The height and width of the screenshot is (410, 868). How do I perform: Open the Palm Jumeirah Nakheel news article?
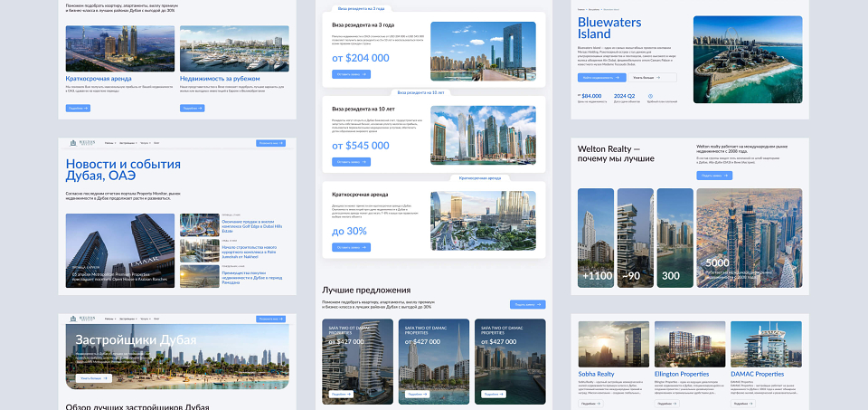click(250, 253)
